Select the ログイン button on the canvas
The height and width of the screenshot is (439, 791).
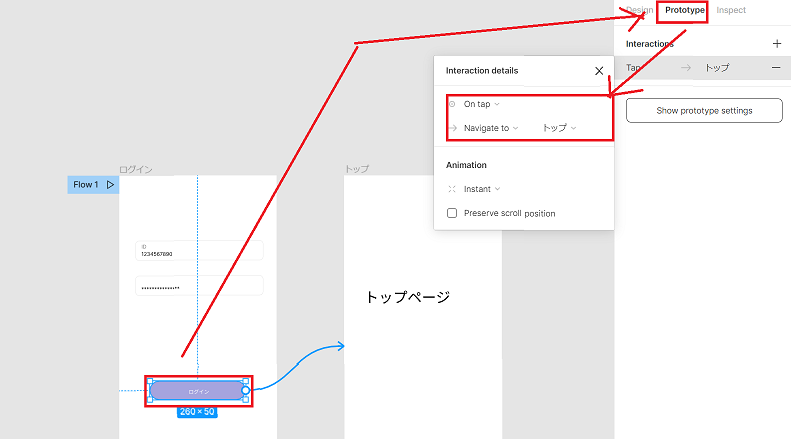[197, 391]
